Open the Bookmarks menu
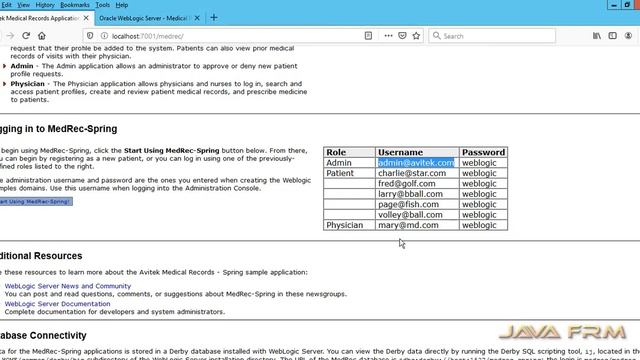This screenshot has width=640, height=360. (x=75, y=5)
